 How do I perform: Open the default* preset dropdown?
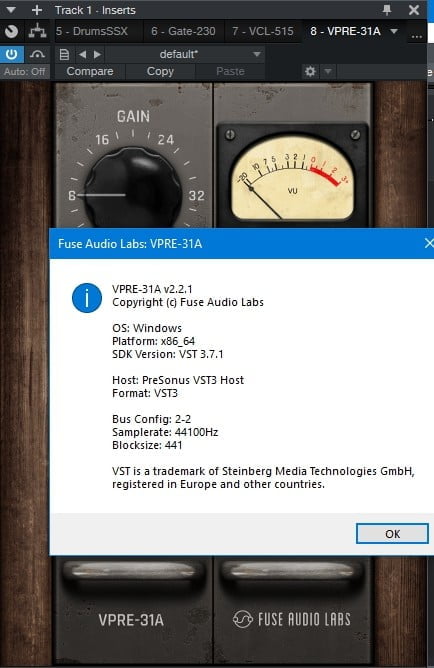coord(184,55)
